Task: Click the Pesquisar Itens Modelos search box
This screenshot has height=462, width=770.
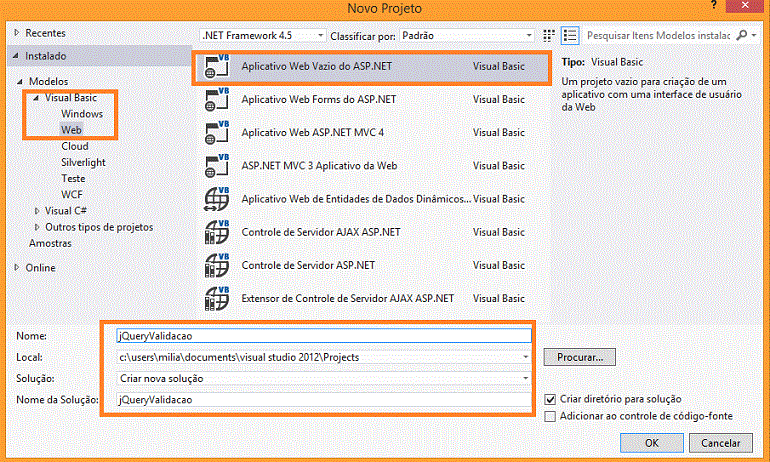Action: [658, 35]
